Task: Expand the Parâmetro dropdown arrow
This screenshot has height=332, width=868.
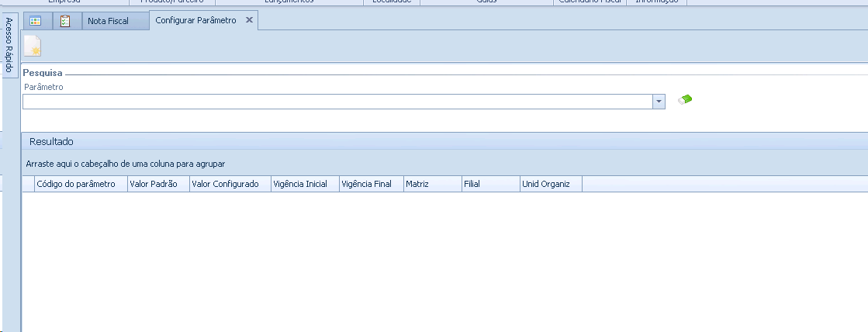Action: (659, 102)
